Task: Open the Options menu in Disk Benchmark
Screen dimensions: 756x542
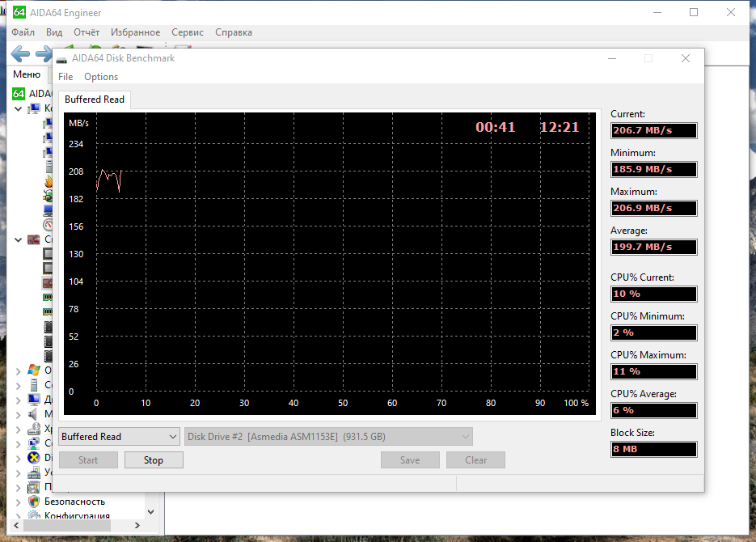Action: pos(101,77)
